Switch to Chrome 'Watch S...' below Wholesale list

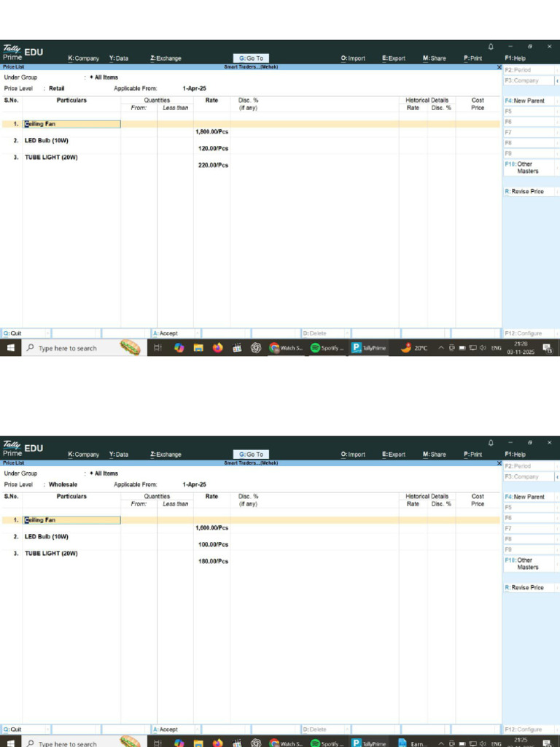click(286, 743)
